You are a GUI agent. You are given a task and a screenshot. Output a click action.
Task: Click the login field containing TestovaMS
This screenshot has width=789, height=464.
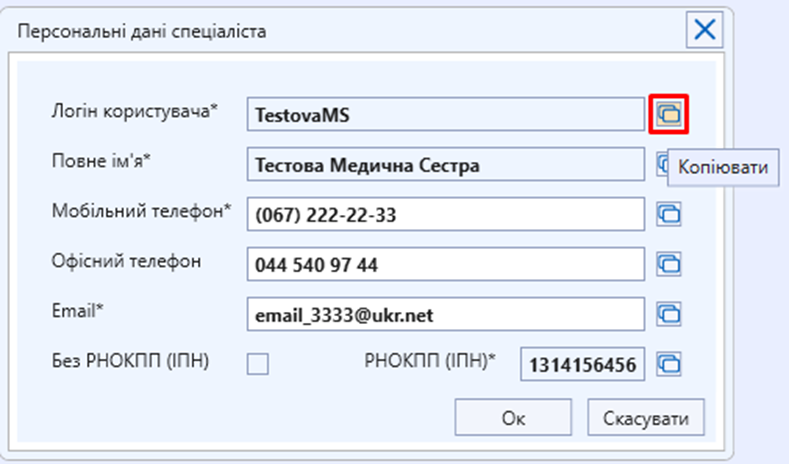[445, 115]
